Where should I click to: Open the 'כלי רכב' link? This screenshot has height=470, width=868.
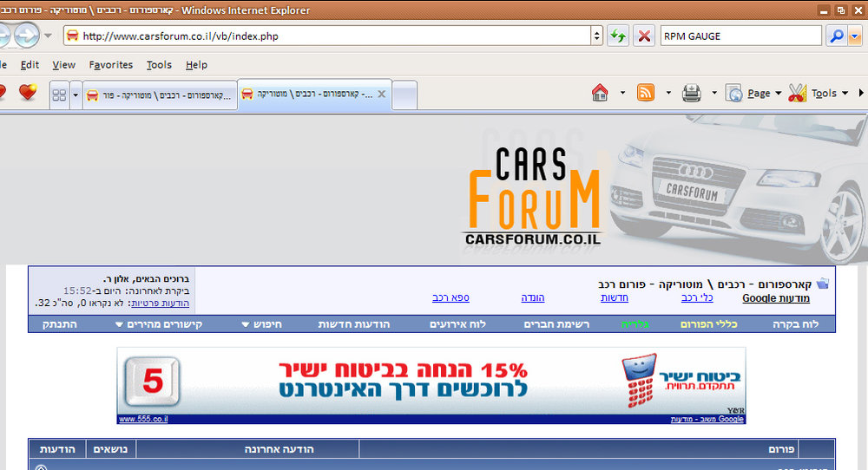697,297
